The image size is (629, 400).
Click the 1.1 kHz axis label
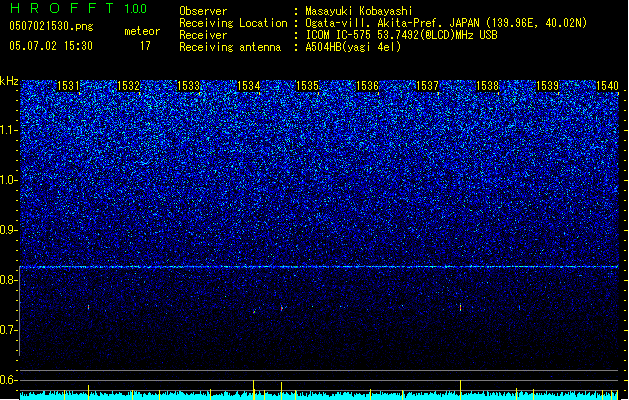[8, 130]
